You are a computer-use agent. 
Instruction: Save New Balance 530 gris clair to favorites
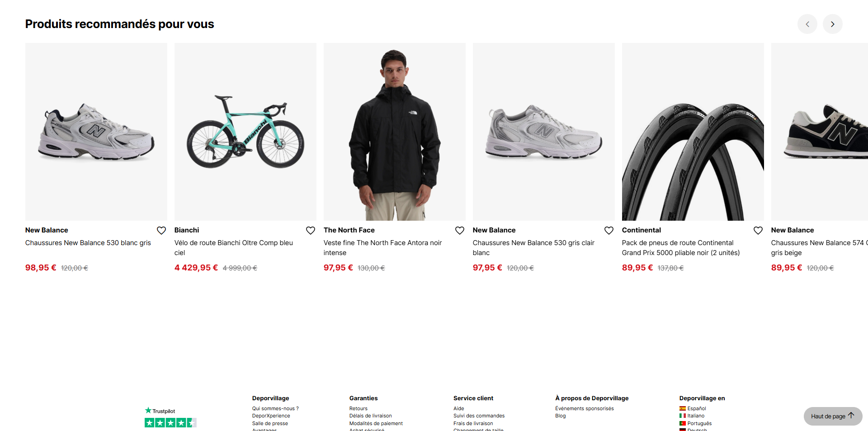pos(609,231)
